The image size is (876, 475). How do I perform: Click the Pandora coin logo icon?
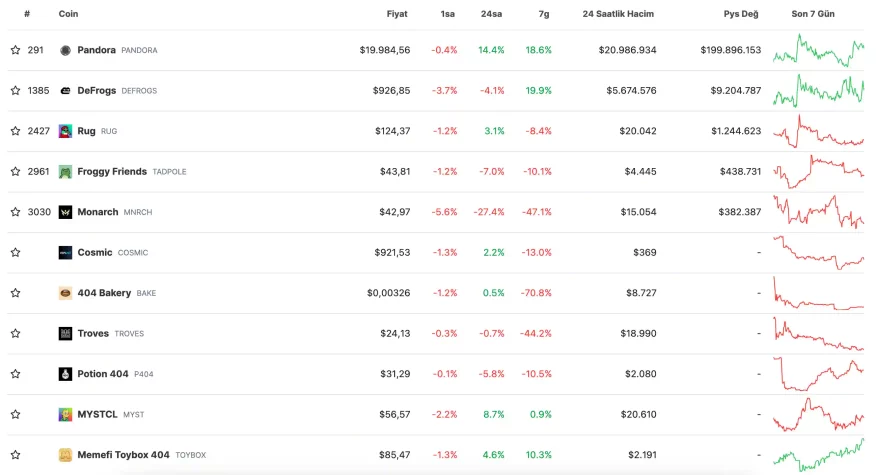65,50
